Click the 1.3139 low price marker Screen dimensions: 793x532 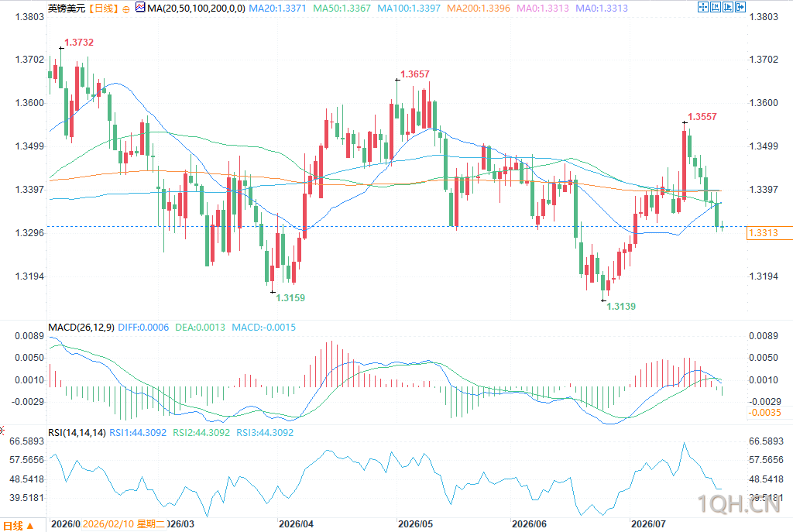(621, 307)
